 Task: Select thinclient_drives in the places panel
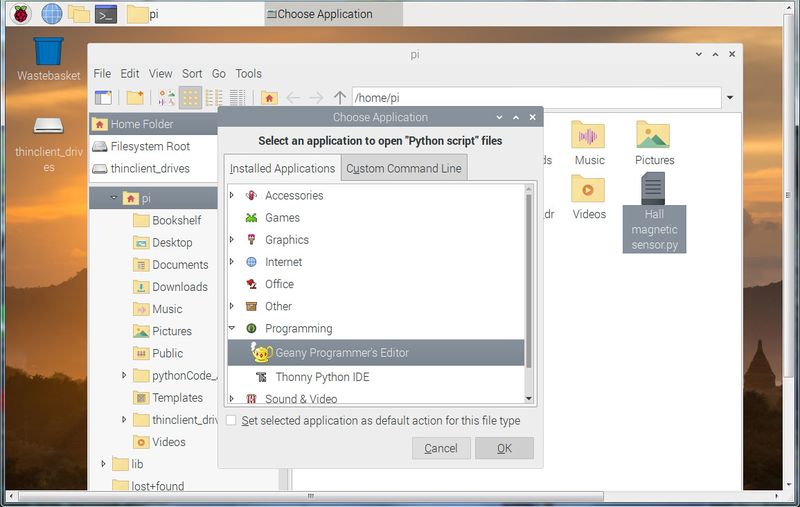(x=154, y=168)
